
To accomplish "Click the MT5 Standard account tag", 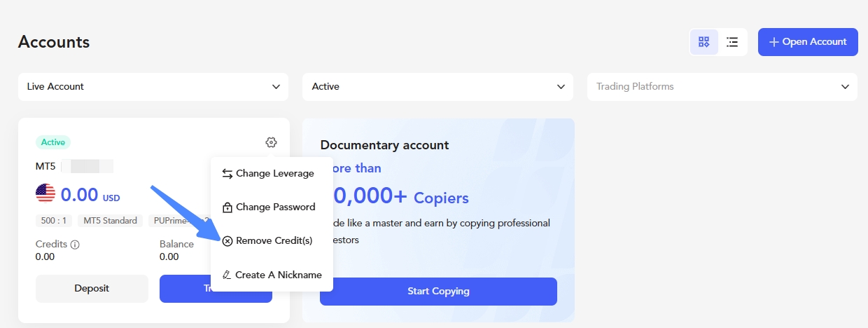I will (x=110, y=220).
